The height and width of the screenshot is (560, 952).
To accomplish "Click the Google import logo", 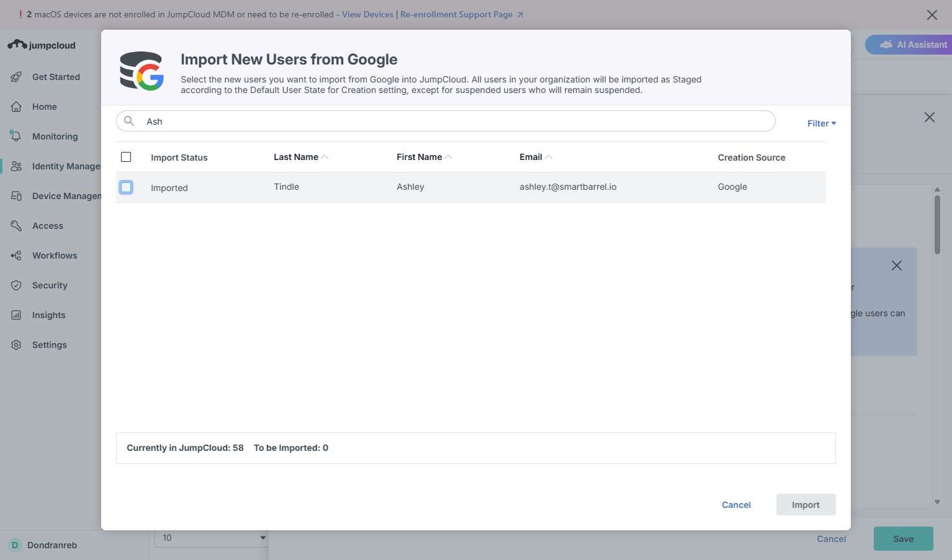I will tap(141, 71).
